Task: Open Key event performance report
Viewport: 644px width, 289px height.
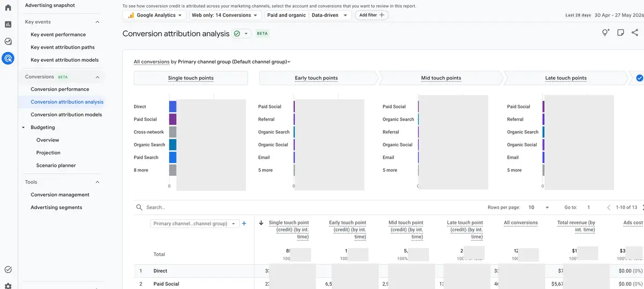Action: coord(58,34)
